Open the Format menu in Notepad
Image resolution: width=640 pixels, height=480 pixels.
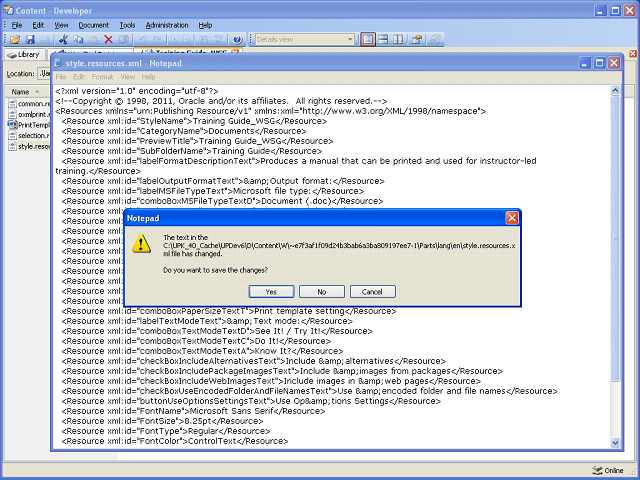click(102, 77)
